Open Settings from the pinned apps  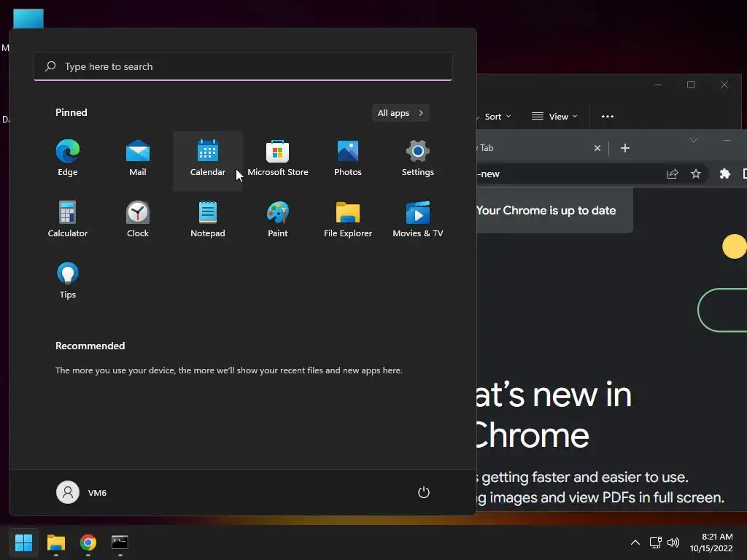(x=418, y=158)
